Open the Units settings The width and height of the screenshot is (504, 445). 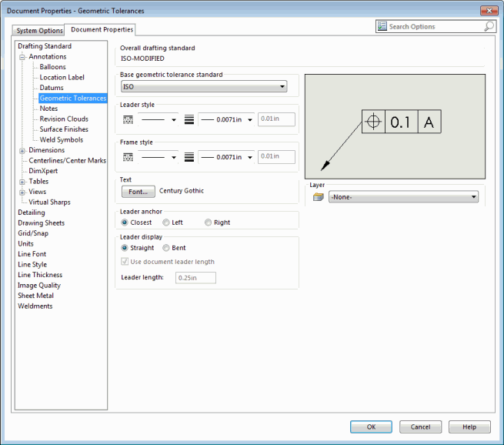pyautogui.click(x=25, y=243)
